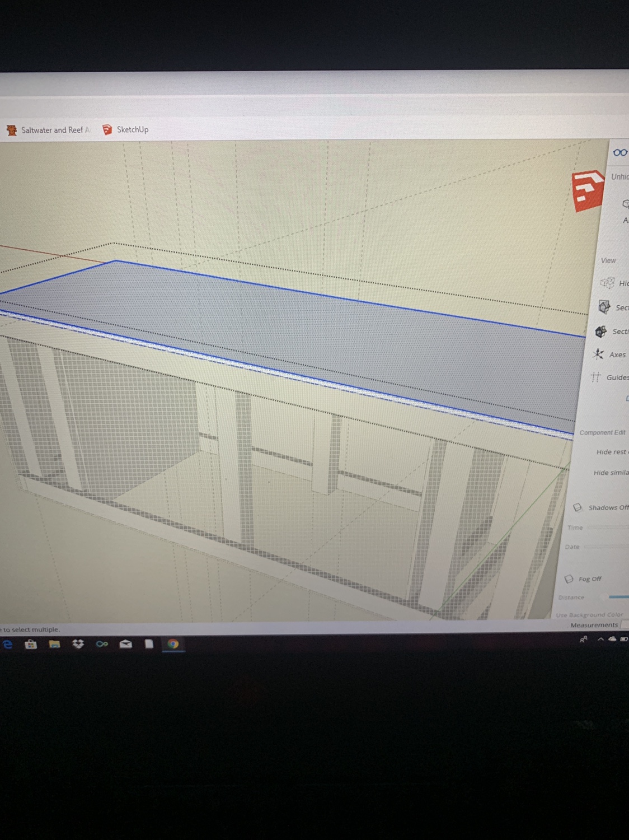
Task: Click the battery icon in system tray
Action: click(x=624, y=638)
